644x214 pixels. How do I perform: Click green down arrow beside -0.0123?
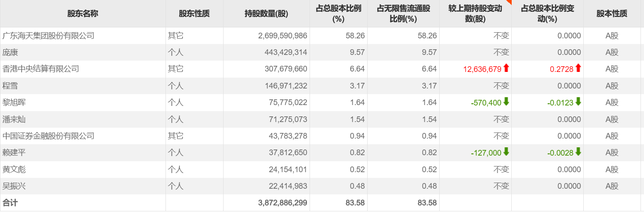[x=578, y=102]
